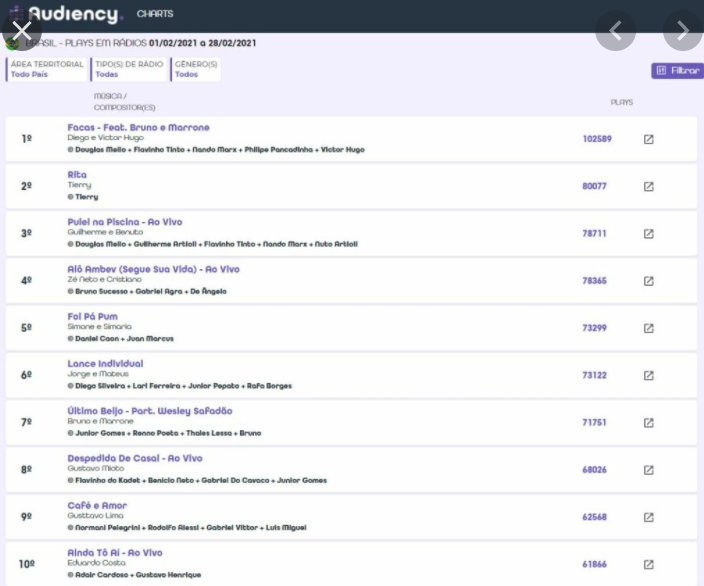Screen dimensions: 704x586
Task: Click artist name Gusttavo Lima
Action: pos(95,516)
